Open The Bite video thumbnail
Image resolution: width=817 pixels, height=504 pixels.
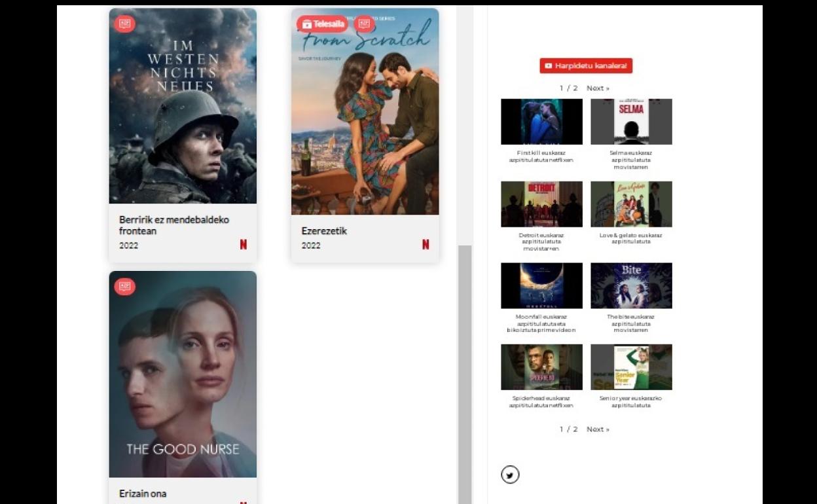click(631, 285)
